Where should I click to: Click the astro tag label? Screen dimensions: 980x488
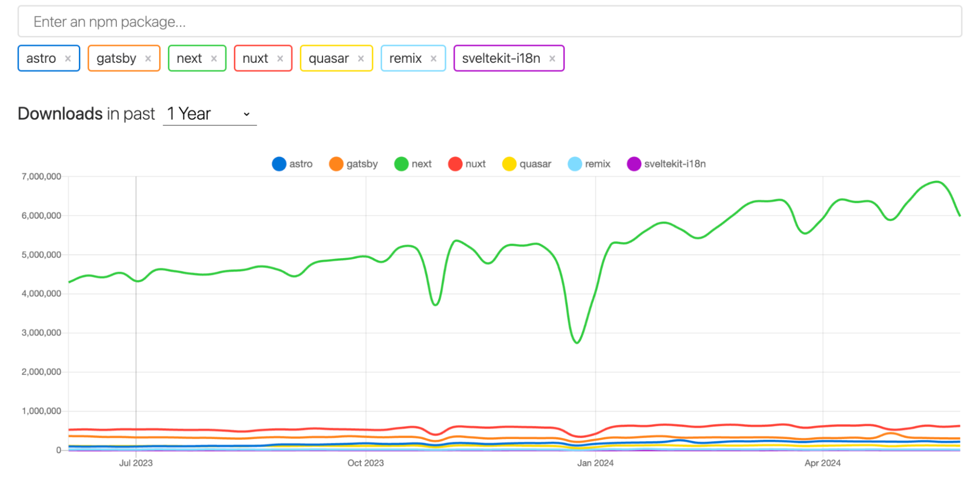[x=41, y=58]
